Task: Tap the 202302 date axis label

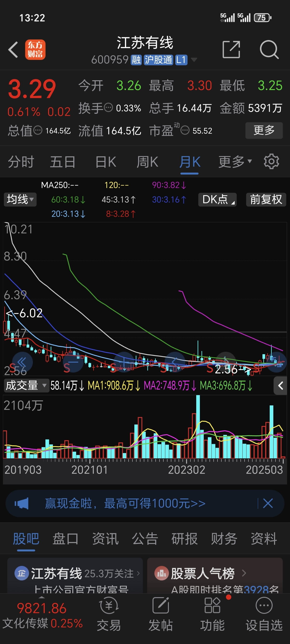Action: click(x=187, y=470)
